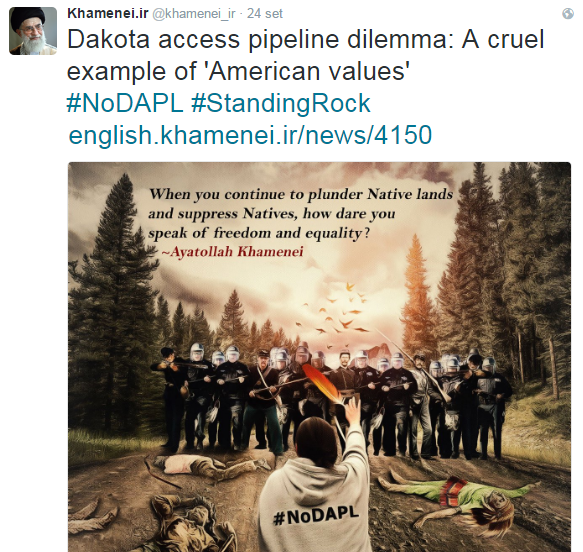Open english.khamenei.ir/news/4150 link
Image resolution: width=583 pixels, height=552 pixels.
[250, 135]
